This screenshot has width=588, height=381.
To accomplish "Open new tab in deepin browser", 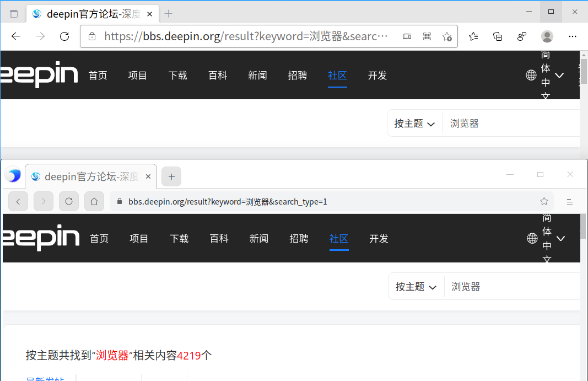I will point(171,176).
